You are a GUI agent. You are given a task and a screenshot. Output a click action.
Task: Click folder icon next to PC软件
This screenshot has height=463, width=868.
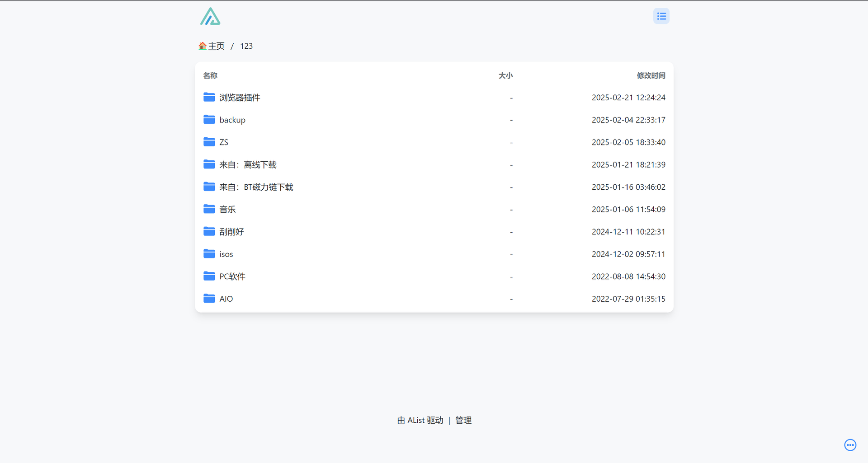(209, 276)
